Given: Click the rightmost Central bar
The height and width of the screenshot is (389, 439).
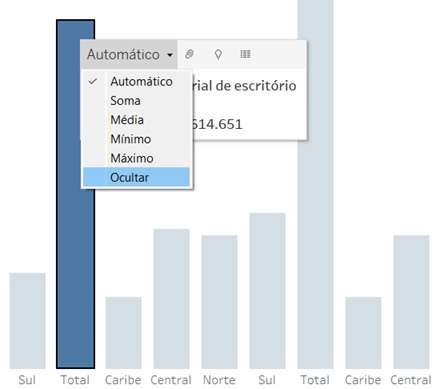Looking at the screenshot, I should pos(411,302).
